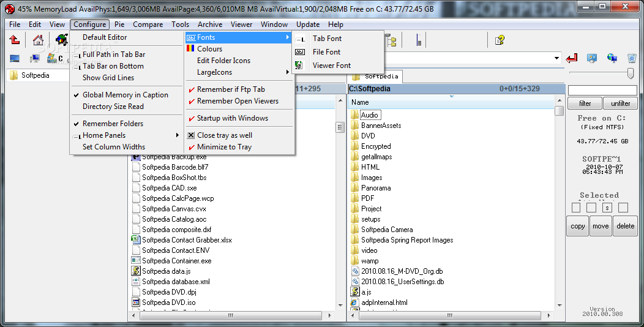Toggle Minimize to Tray option
Image resolution: width=644 pixels, height=327 pixels.
click(x=224, y=147)
